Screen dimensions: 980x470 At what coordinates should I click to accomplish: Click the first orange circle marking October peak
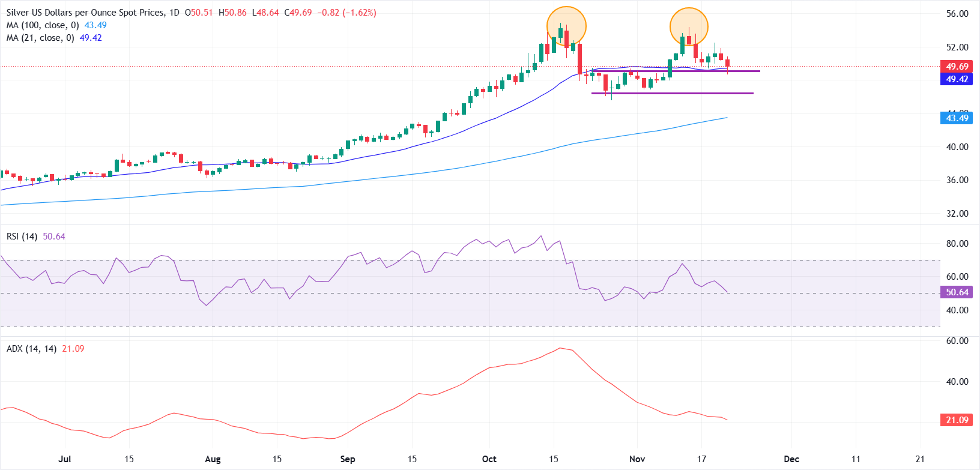click(566, 26)
